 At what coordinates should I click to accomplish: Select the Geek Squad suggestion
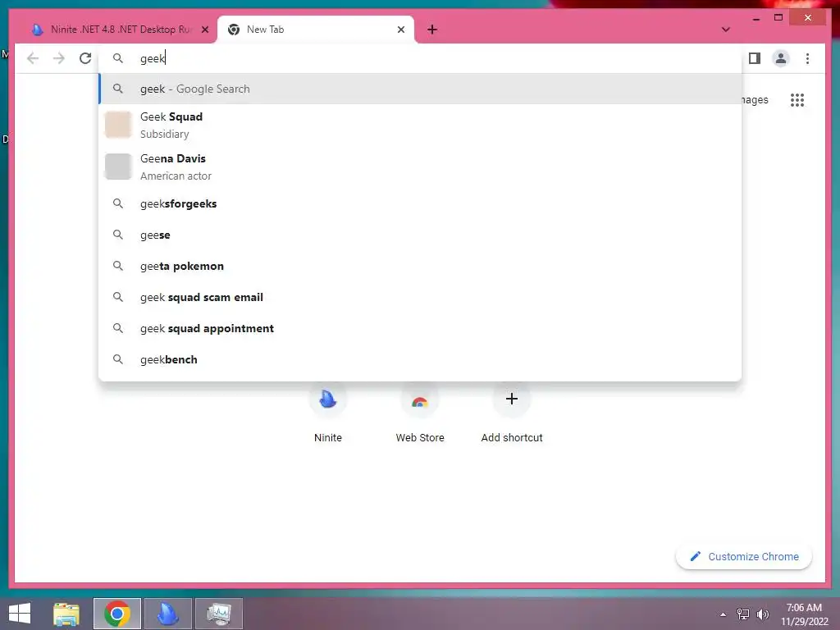(421, 125)
